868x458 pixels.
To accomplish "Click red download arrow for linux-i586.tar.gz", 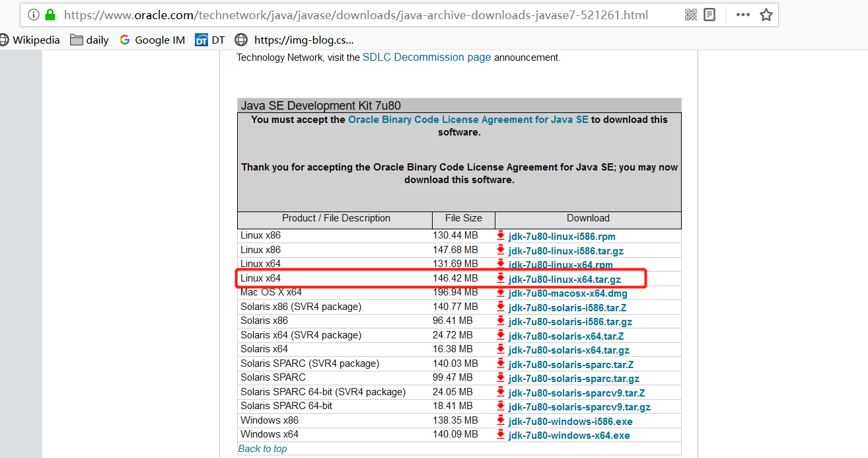I will pyautogui.click(x=501, y=250).
